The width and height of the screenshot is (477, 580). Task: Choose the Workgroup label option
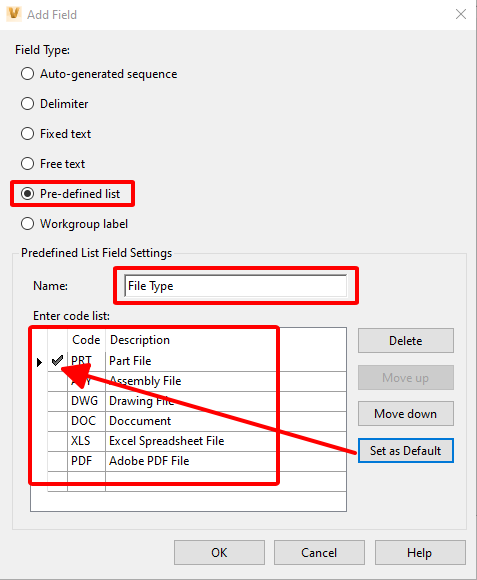point(74,223)
